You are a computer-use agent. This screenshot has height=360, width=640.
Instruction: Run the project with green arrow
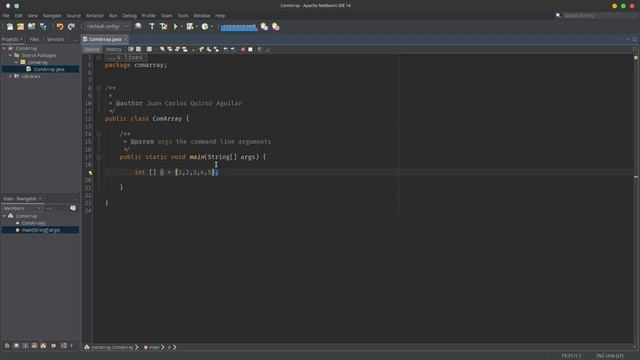(176, 27)
